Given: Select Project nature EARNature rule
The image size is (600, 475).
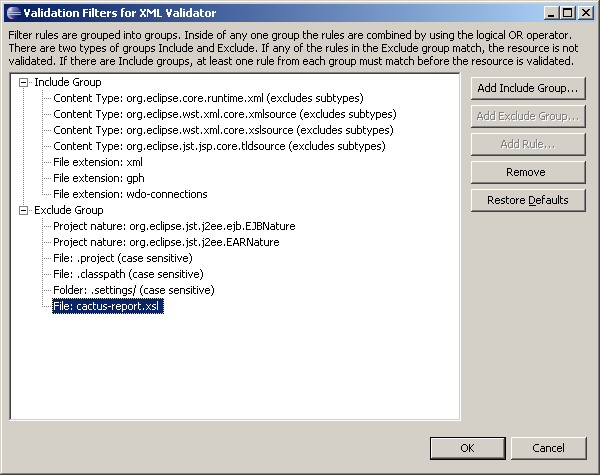Looking at the screenshot, I should [x=166, y=242].
